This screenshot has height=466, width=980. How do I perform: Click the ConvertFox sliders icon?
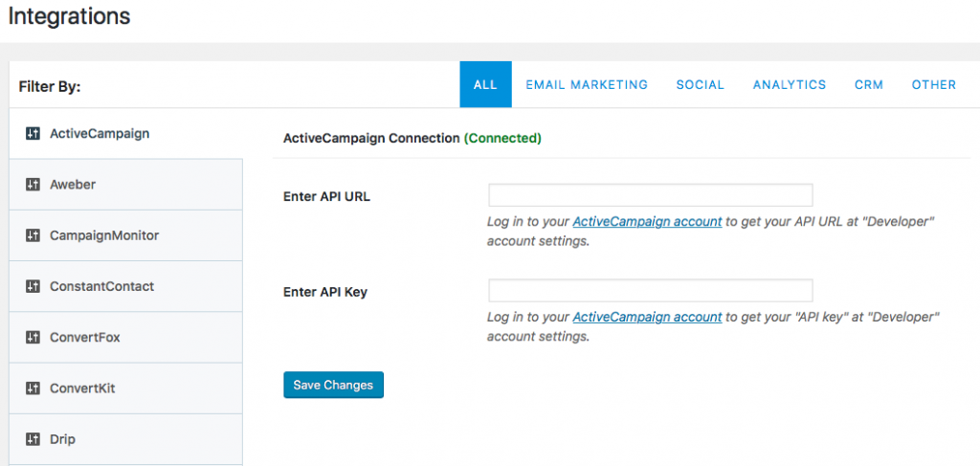33,338
